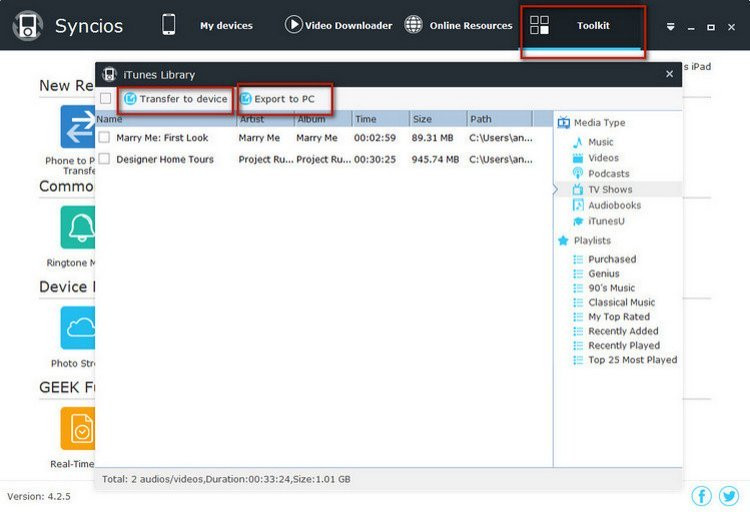Click the Videos clapboard icon
Screen dimensions: 750x515
coord(578,158)
